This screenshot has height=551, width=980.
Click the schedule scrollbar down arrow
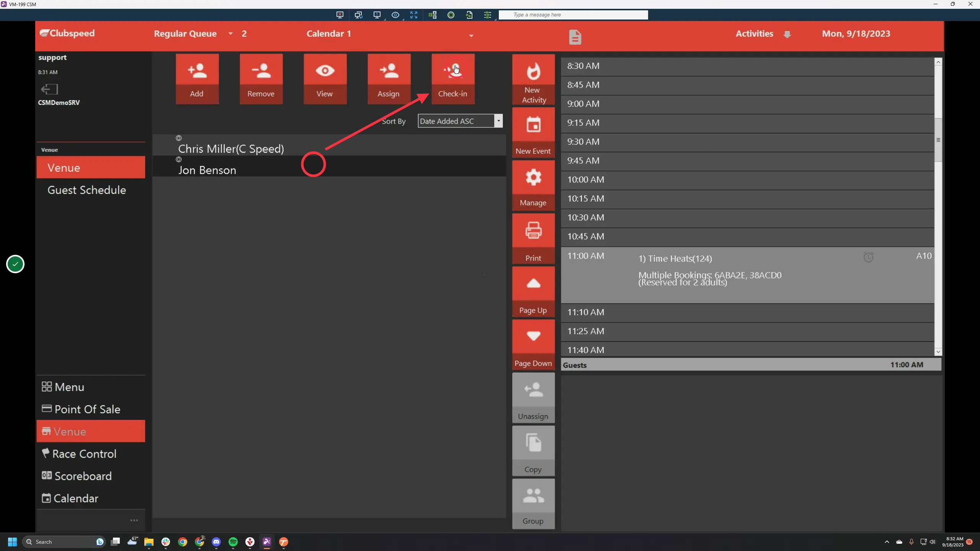click(x=938, y=352)
